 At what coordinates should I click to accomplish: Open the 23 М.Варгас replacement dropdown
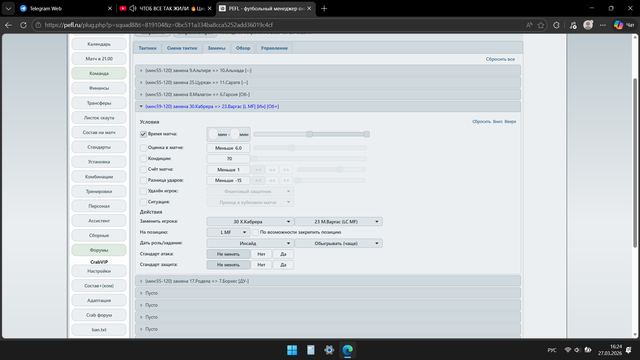pos(338,222)
